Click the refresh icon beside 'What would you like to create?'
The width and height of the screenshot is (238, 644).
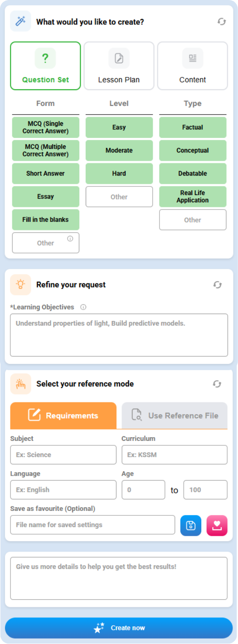(222, 21)
